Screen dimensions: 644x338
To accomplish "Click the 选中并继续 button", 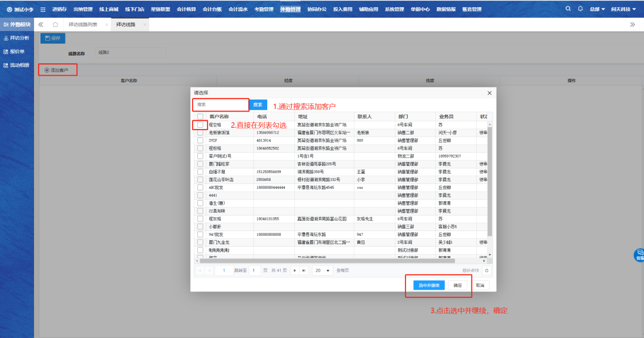I will [429, 285].
